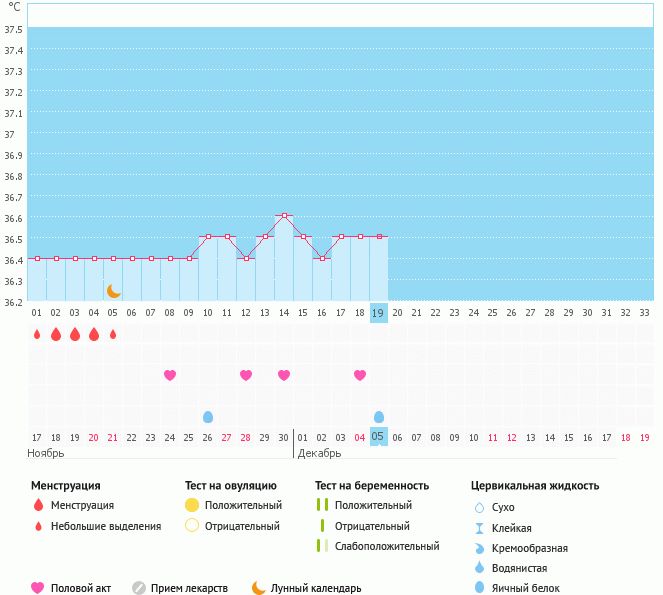Click the orange moon icon in the legend
This screenshot has width=663, height=595.
click(259, 588)
